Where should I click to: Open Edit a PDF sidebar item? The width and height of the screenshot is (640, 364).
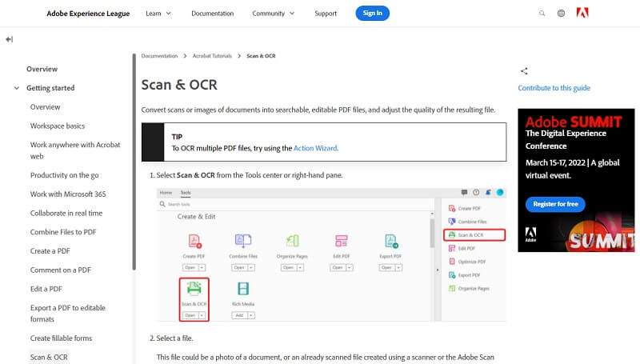tap(46, 289)
